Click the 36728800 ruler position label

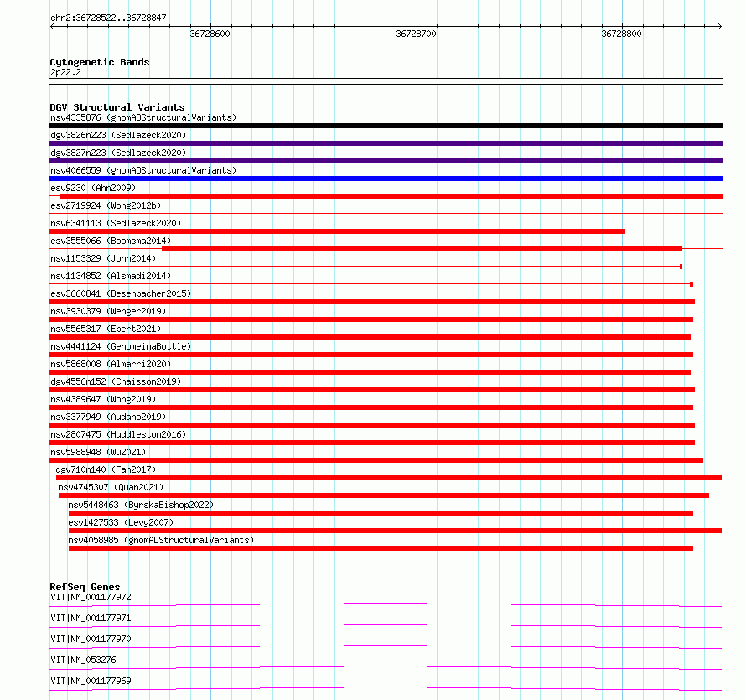pos(621,34)
